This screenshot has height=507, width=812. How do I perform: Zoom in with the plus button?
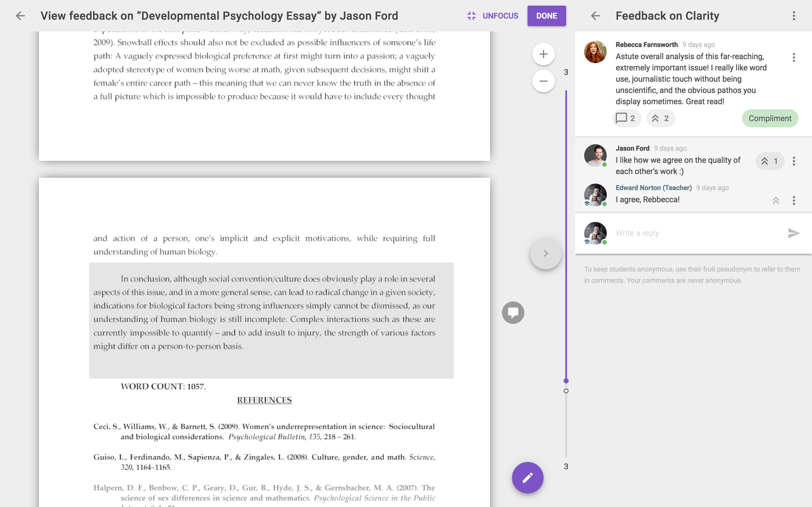(543, 54)
